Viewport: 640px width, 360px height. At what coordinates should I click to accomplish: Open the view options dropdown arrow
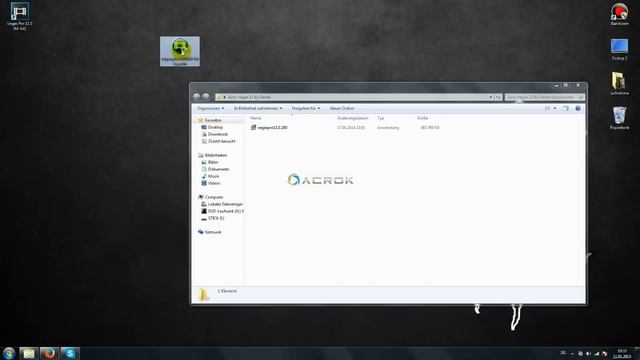[555, 109]
